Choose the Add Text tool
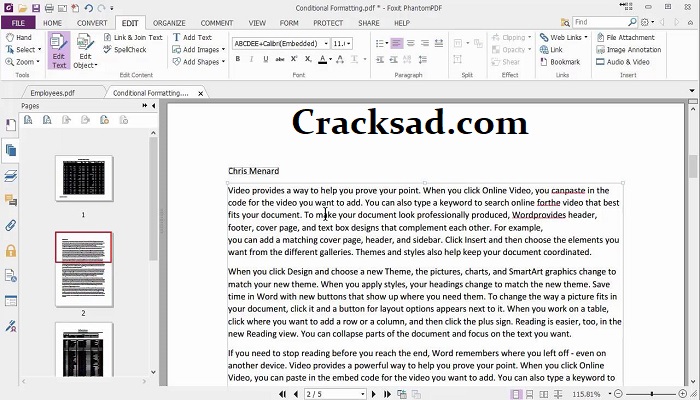The image size is (700, 400). click(192, 38)
